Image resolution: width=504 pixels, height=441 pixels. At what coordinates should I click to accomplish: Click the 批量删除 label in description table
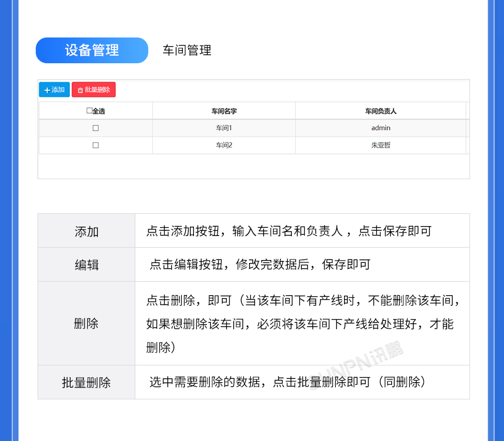pos(86,382)
